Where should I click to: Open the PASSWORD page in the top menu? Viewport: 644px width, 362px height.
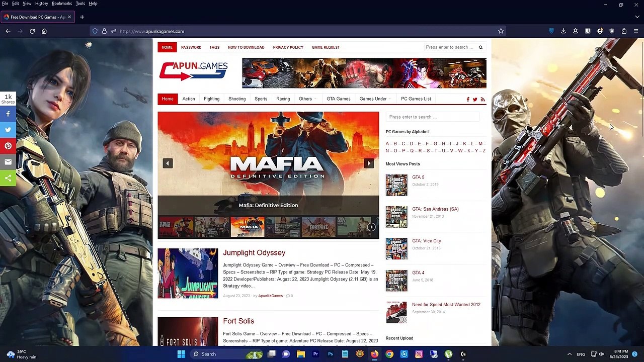191,47
